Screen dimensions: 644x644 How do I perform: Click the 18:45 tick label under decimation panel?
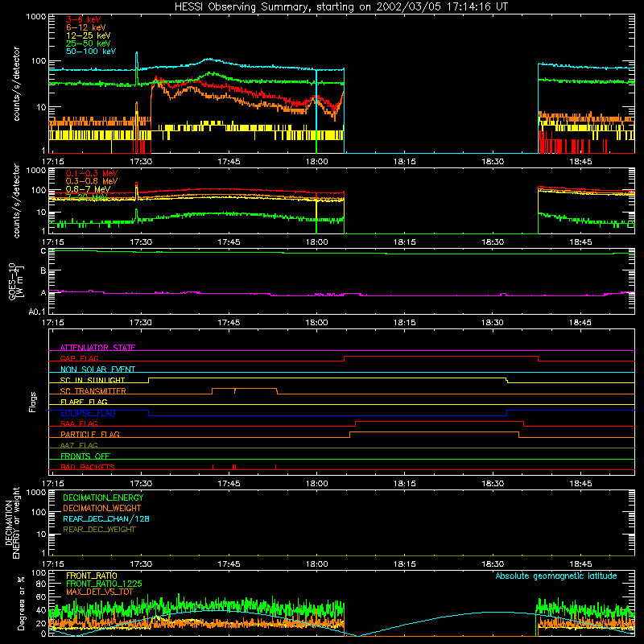pyautogui.click(x=580, y=564)
